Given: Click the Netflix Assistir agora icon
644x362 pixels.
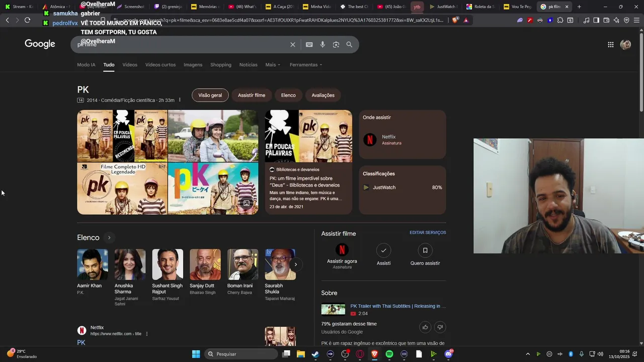Looking at the screenshot, I should (342, 250).
